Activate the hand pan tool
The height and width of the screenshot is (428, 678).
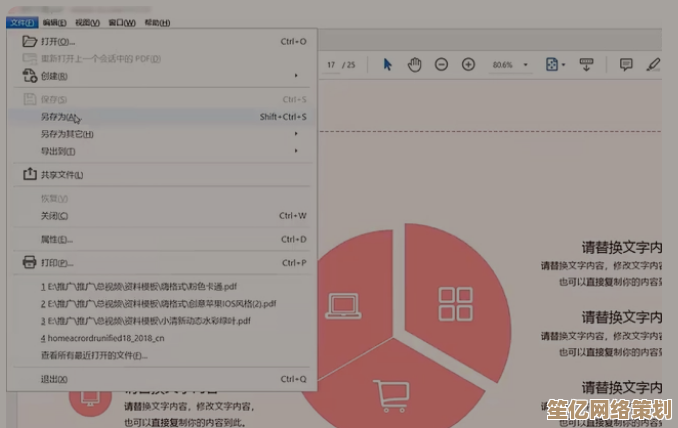click(x=415, y=65)
